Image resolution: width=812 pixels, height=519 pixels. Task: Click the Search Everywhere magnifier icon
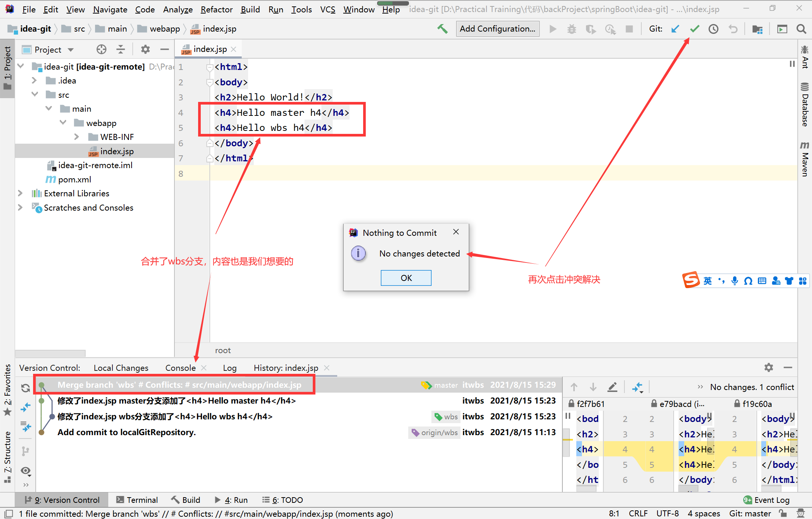click(x=801, y=29)
